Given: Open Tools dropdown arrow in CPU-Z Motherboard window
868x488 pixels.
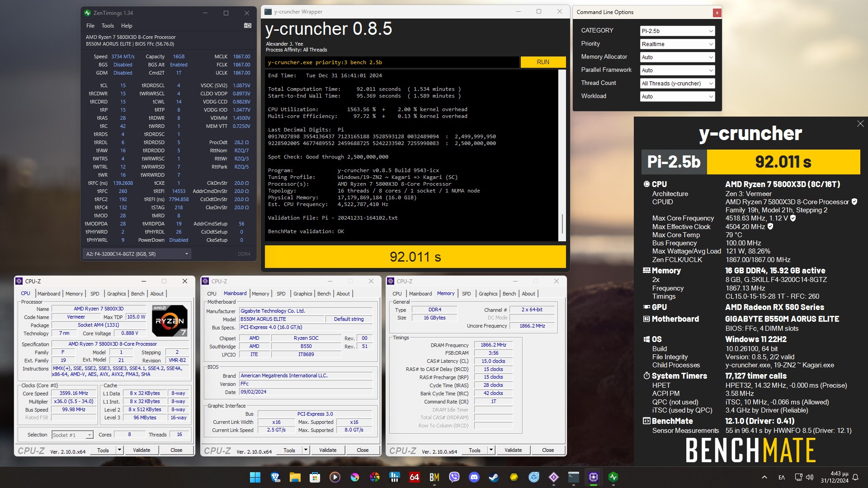Looking at the screenshot, I should coord(306,450).
